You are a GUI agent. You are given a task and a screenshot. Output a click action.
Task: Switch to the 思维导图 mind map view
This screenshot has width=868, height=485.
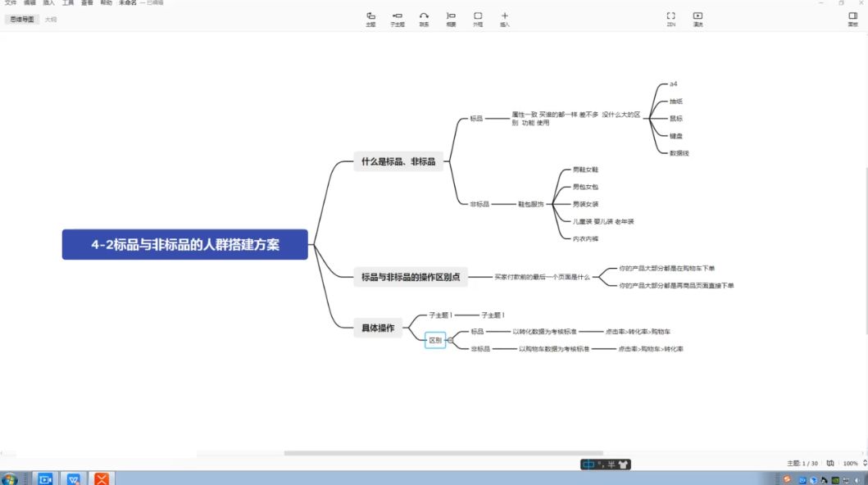pyautogui.click(x=22, y=19)
